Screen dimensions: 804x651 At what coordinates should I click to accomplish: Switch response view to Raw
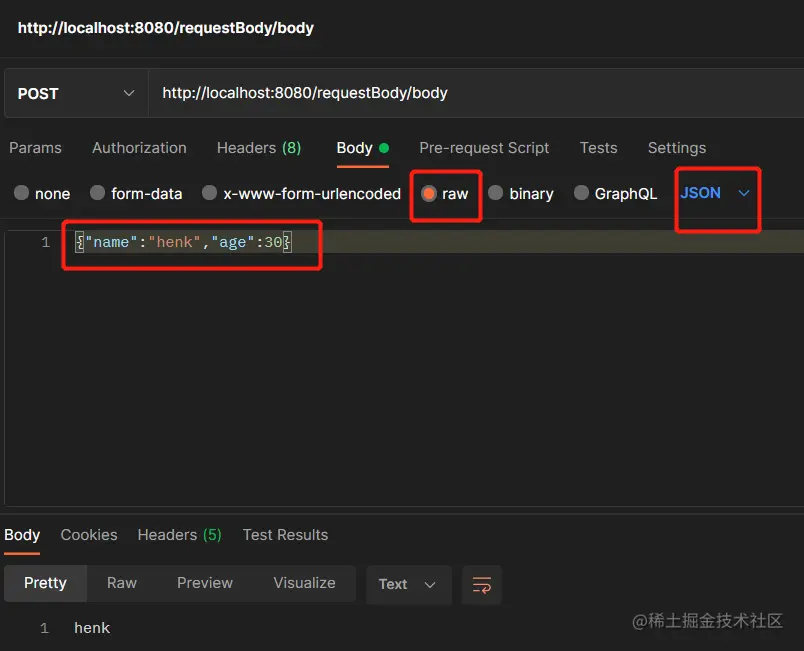[x=122, y=583]
